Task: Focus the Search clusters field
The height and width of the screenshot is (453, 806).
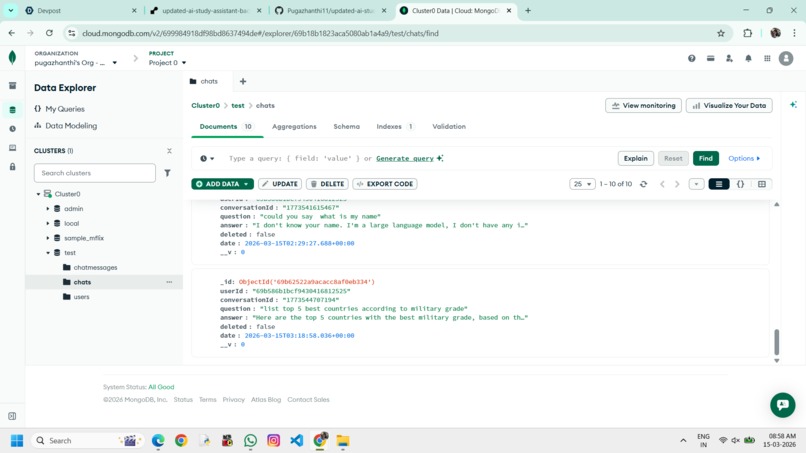Action: click(95, 173)
